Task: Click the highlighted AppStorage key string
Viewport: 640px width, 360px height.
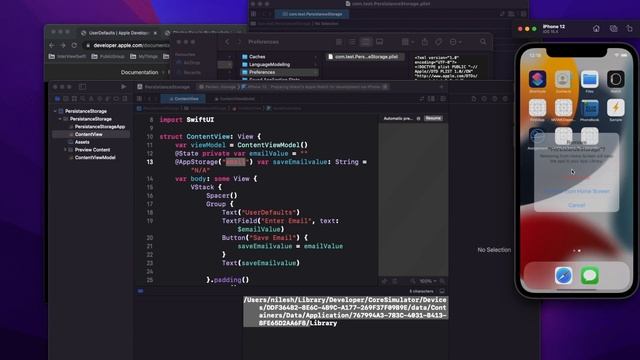Action: pos(236,162)
